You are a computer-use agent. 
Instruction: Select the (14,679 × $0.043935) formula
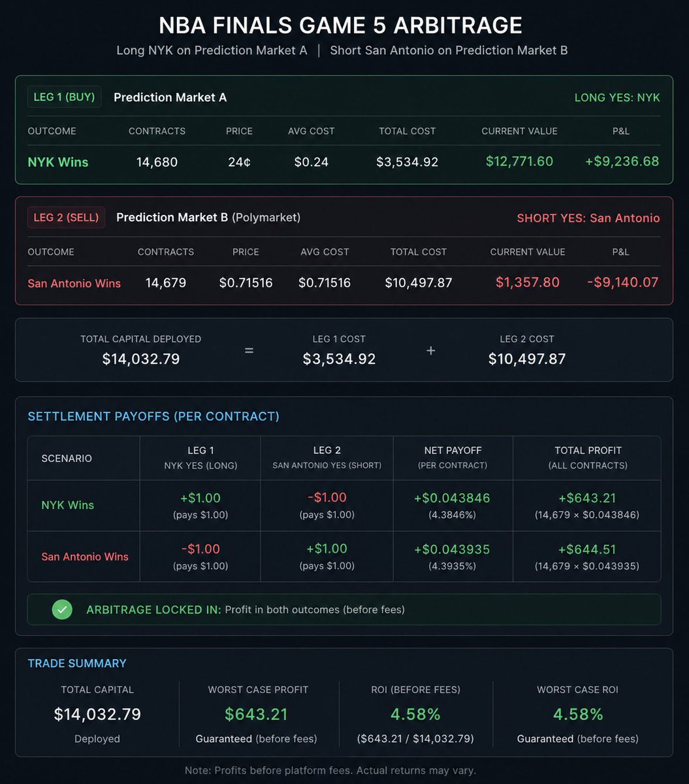pyautogui.click(x=587, y=566)
